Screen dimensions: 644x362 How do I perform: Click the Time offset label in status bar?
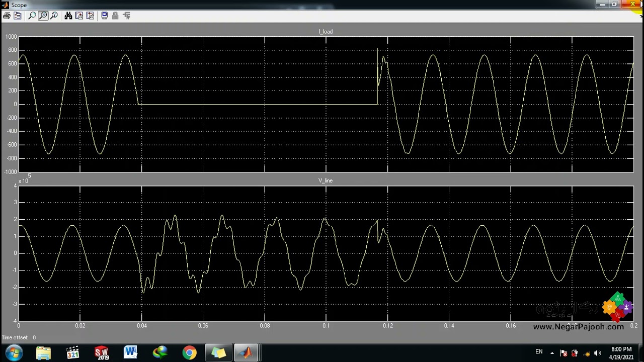[x=15, y=338]
